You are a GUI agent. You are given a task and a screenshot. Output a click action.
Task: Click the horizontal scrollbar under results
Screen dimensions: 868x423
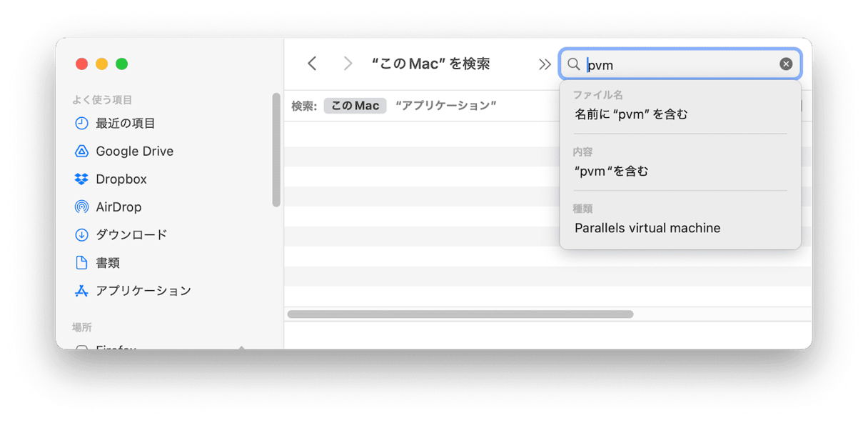[460, 314]
